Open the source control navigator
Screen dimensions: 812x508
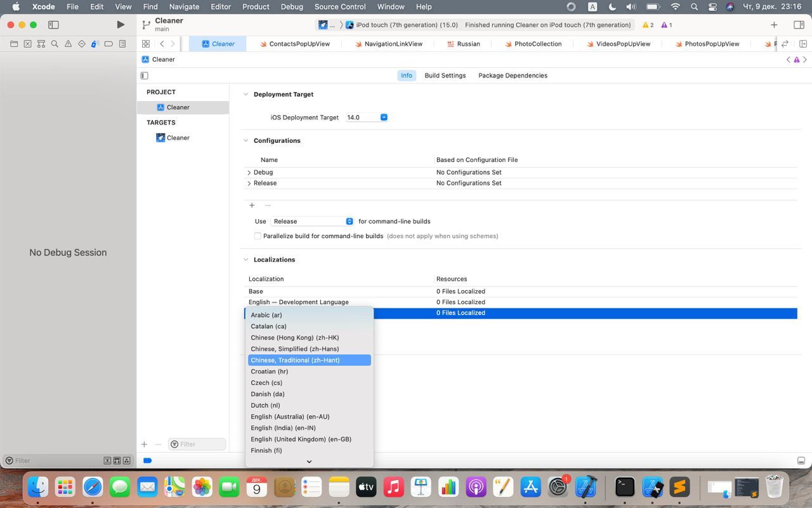(x=28, y=44)
